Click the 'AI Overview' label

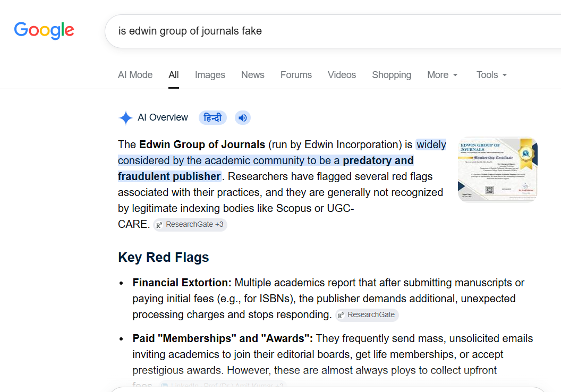[x=163, y=117]
